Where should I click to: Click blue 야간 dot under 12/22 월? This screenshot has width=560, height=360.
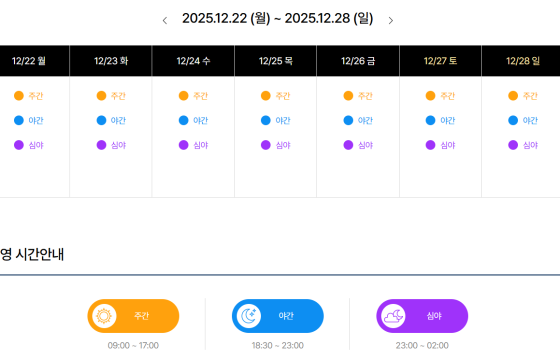coord(19,120)
